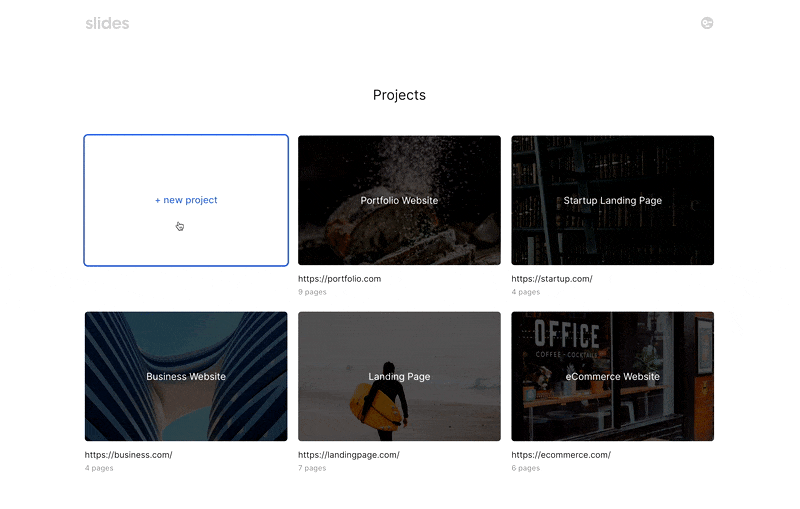Image resolution: width=800 pixels, height=509 pixels.
Task: Create a new project card
Action: (x=186, y=200)
